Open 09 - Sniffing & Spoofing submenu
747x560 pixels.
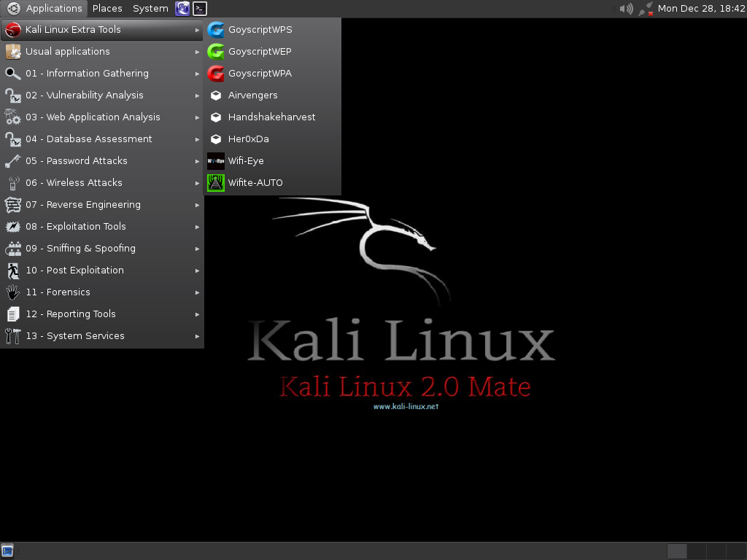[x=102, y=249]
